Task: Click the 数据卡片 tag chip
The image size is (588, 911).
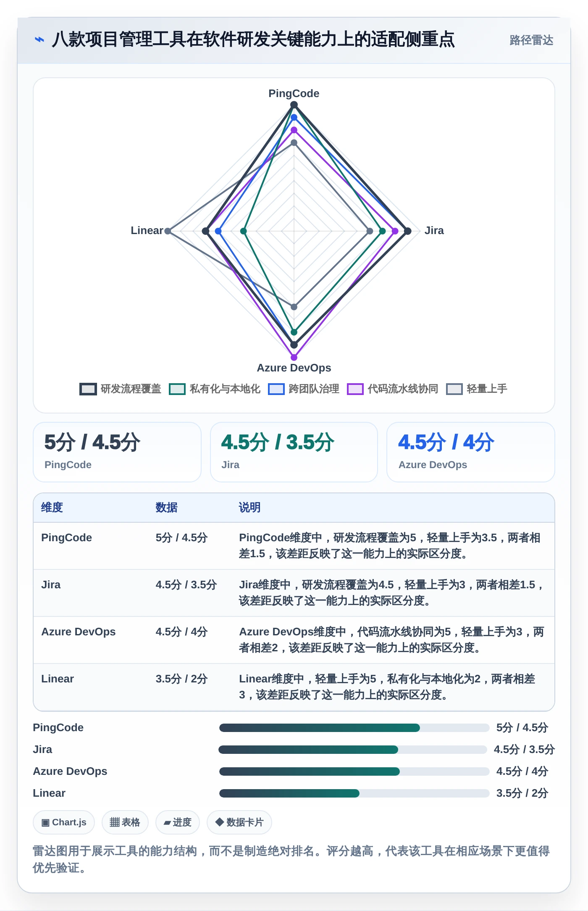Action: point(239,822)
